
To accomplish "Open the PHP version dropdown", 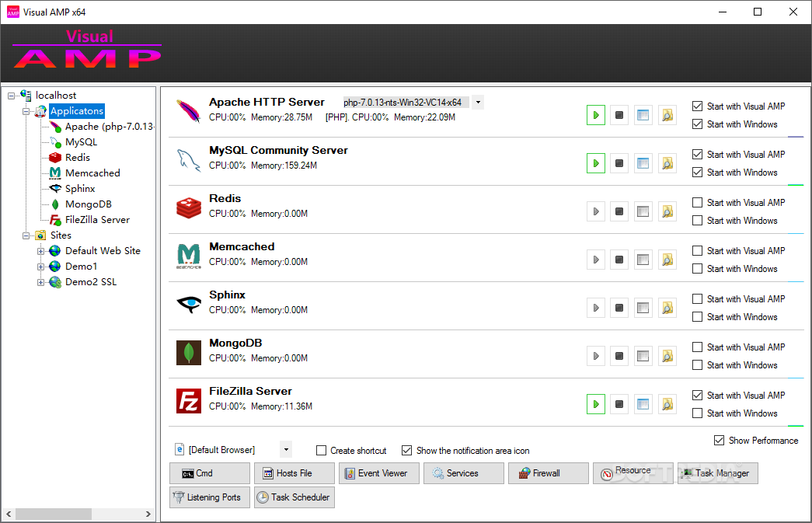I will pyautogui.click(x=478, y=102).
